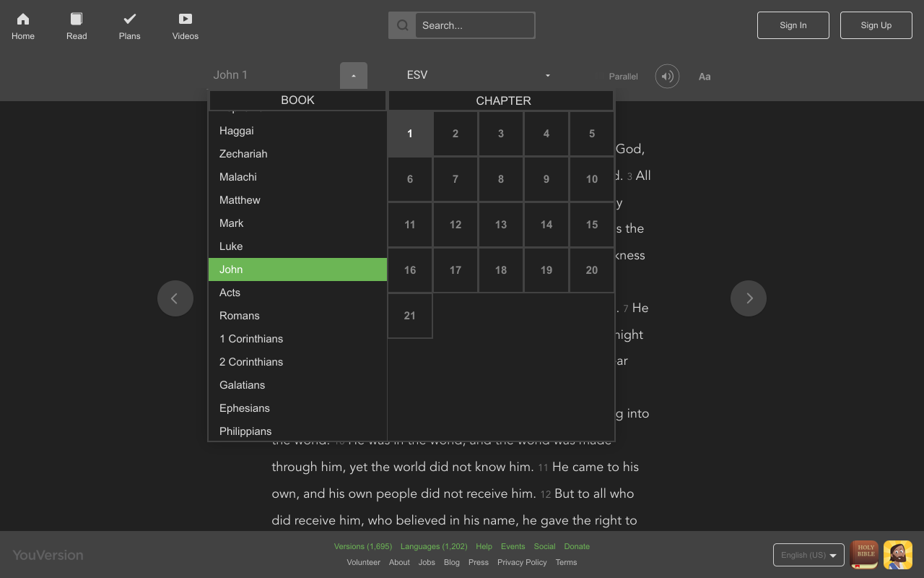Viewport: 924px width, 578px height.
Task: Open the English (US) language selector
Action: click(808, 555)
